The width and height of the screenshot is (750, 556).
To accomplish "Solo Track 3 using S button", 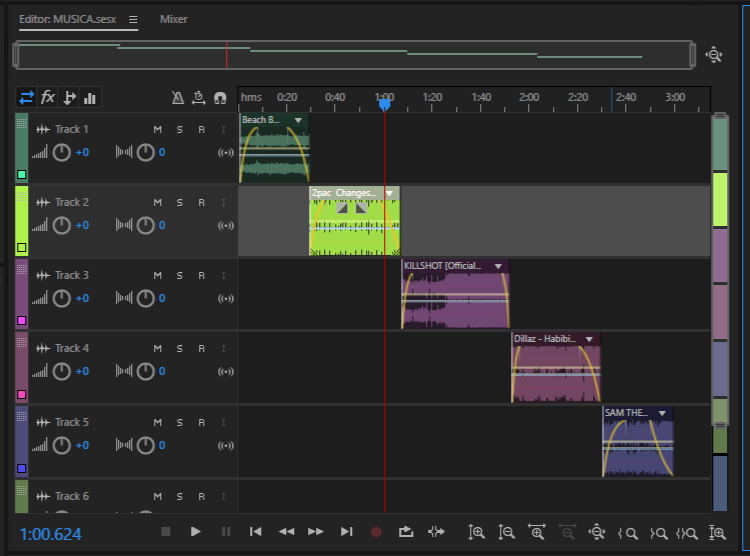I will (x=180, y=275).
